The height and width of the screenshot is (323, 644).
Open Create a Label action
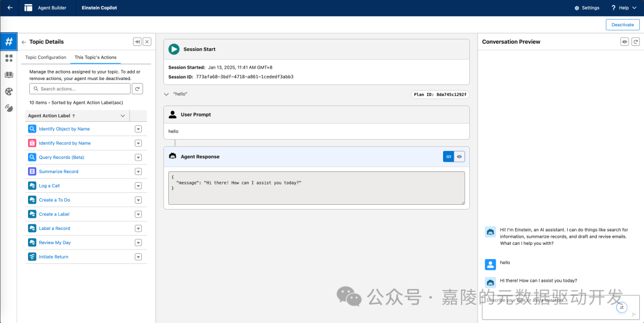pyautogui.click(x=54, y=214)
